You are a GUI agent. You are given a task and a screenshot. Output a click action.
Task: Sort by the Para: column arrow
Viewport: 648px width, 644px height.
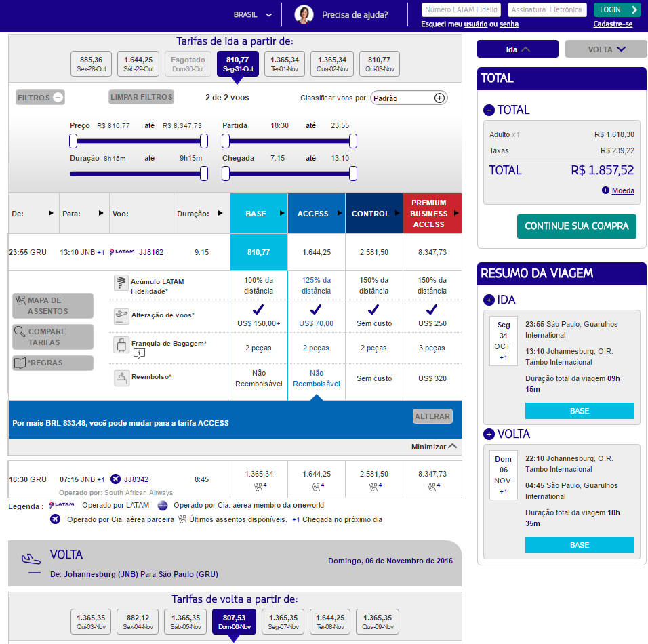[101, 213]
